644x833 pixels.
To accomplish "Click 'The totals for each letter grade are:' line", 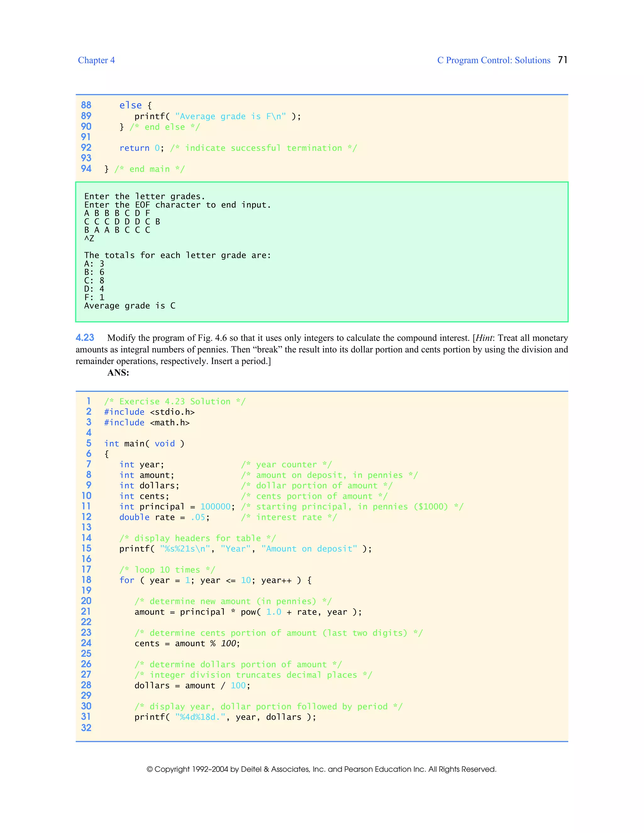I will point(177,255).
